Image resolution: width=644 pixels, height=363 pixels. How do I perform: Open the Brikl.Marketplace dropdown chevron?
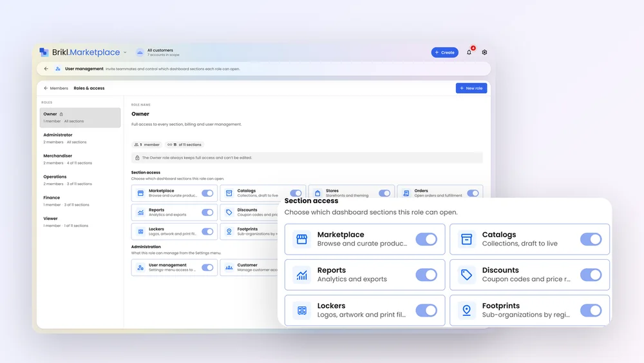(125, 53)
